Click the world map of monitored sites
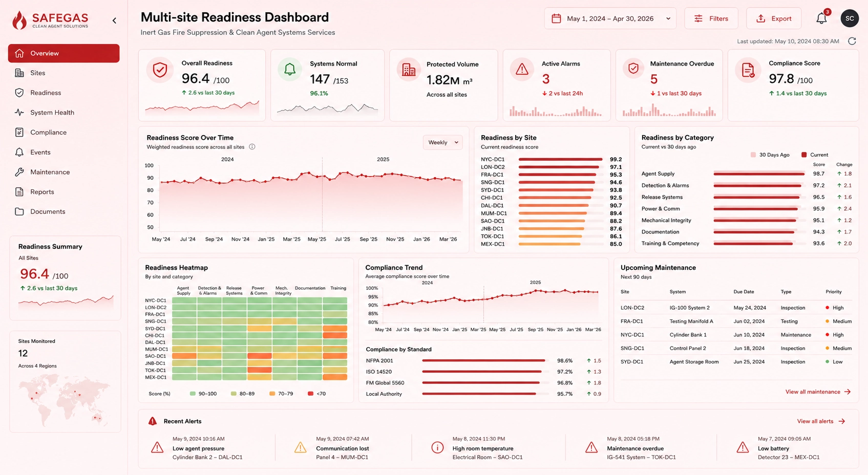868x475 pixels. pos(64,400)
